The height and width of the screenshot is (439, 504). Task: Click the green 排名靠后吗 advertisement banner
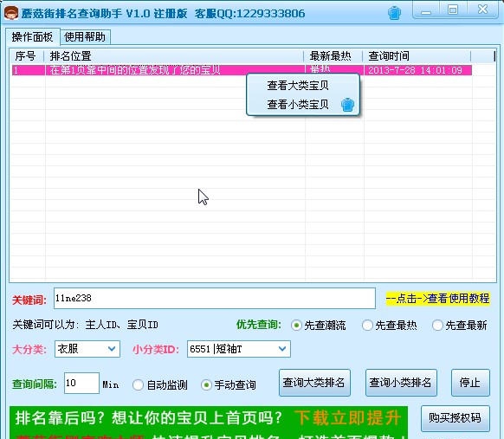(209, 423)
